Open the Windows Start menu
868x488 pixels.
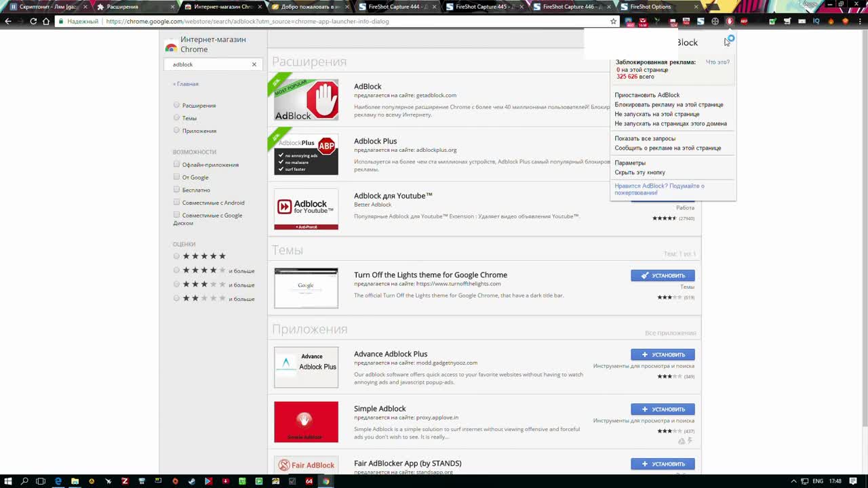click(7, 481)
